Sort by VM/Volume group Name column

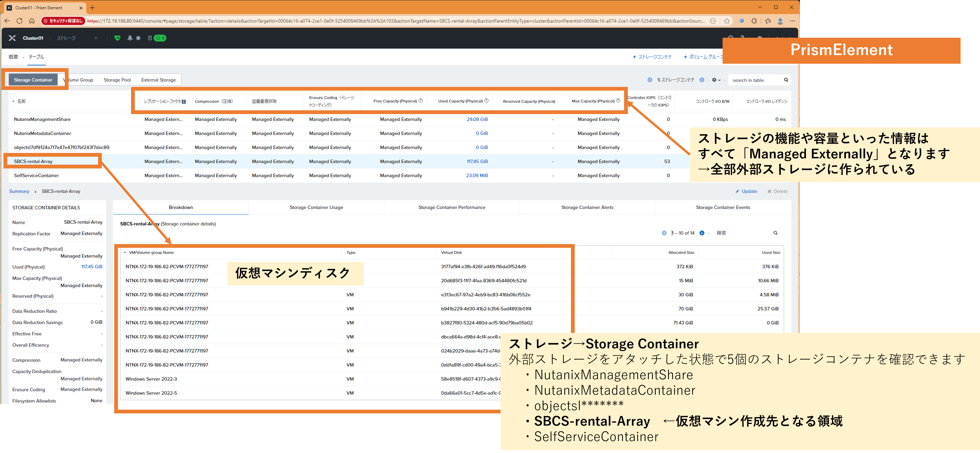click(x=151, y=253)
